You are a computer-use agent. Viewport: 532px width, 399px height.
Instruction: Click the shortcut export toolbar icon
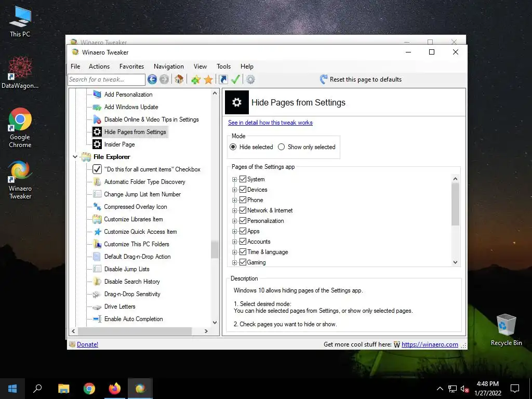tap(223, 79)
